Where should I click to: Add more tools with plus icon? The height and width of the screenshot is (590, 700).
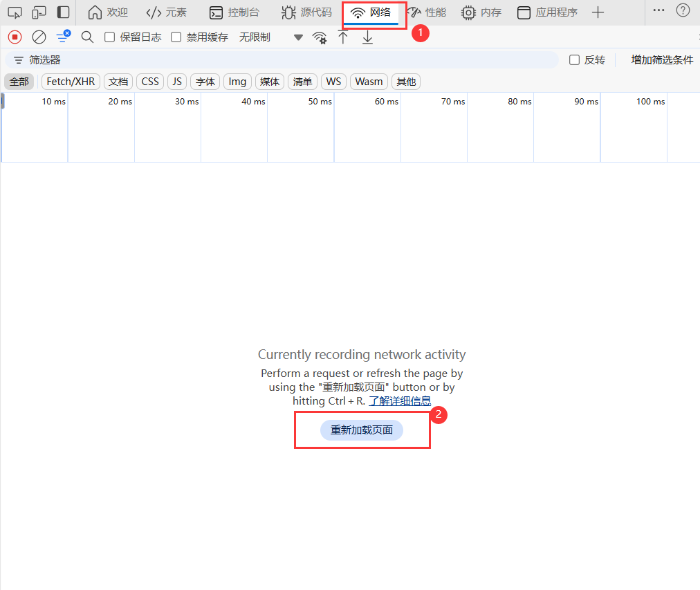(598, 12)
